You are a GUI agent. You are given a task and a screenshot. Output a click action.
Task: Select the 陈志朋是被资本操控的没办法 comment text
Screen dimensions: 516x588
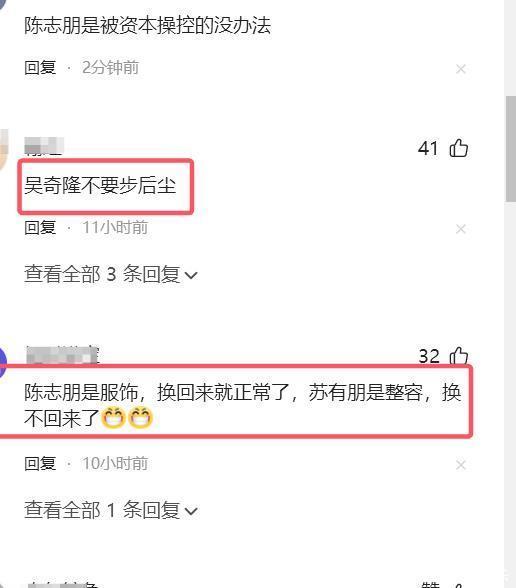pyautogui.click(x=147, y=26)
